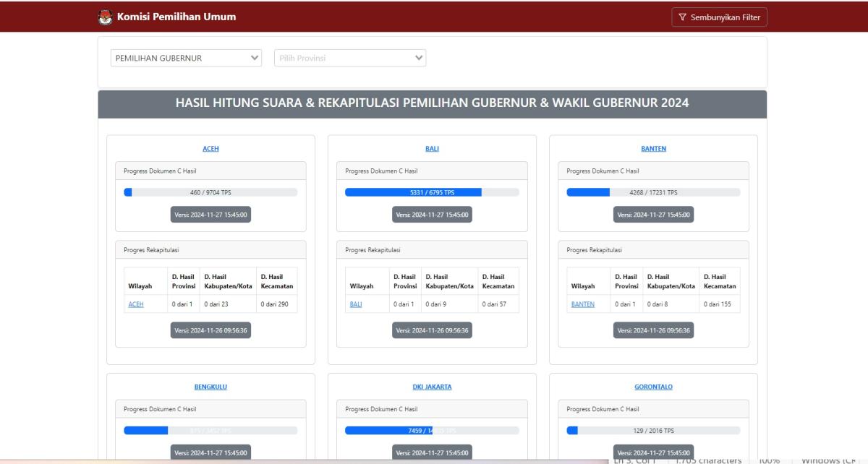
Task: Click Versi 15:45:00 badge in BENGKULU card
Action: [210, 452]
